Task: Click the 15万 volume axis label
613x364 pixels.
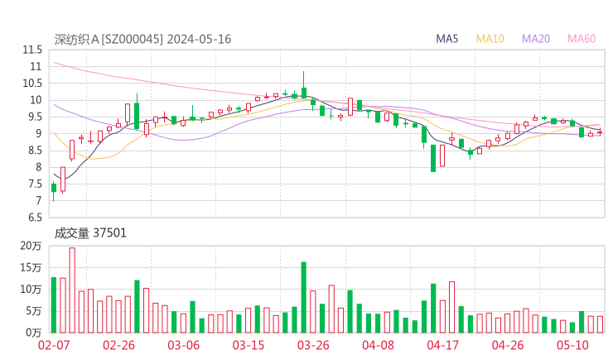Action: tap(31, 267)
